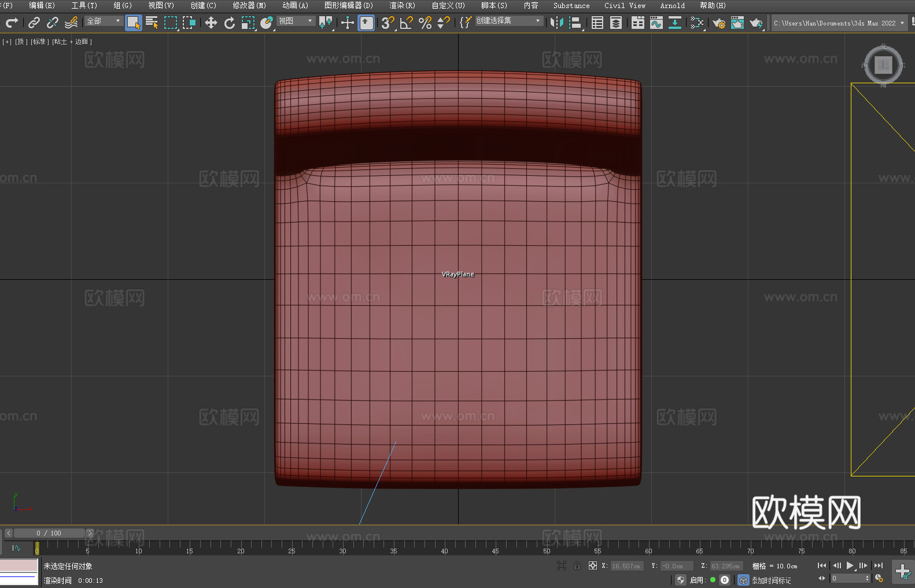Click the Bind to Space Warp icon
Viewport: 915px width, 588px height.
71,23
